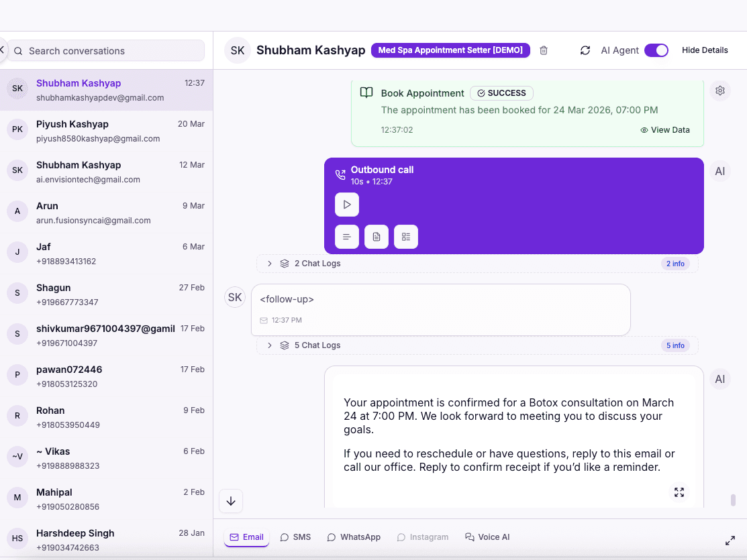The image size is (747, 560).
Task: Play the Outbound call recording
Action: pyautogui.click(x=347, y=205)
